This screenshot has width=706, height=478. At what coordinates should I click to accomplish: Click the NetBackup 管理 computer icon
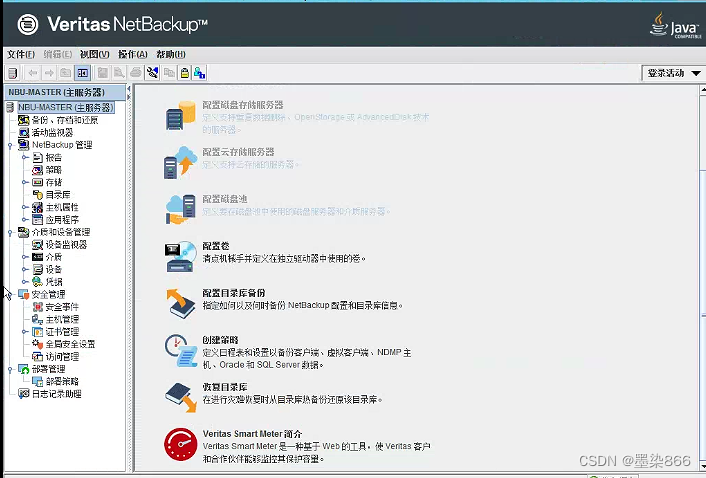[x=23, y=145]
